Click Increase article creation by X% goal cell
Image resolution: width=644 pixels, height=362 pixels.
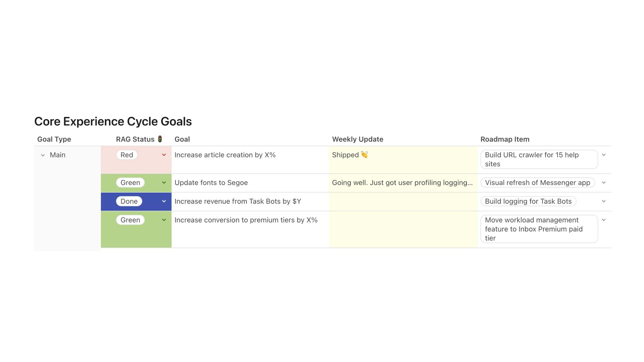225,155
